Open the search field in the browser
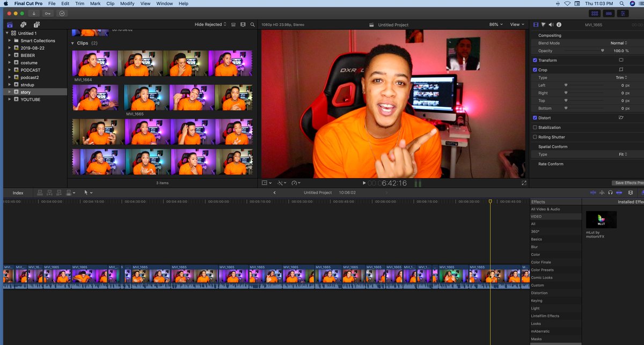The width and height of the screenshot is (644, 345). pyautogui.click(x=253, y=24)
